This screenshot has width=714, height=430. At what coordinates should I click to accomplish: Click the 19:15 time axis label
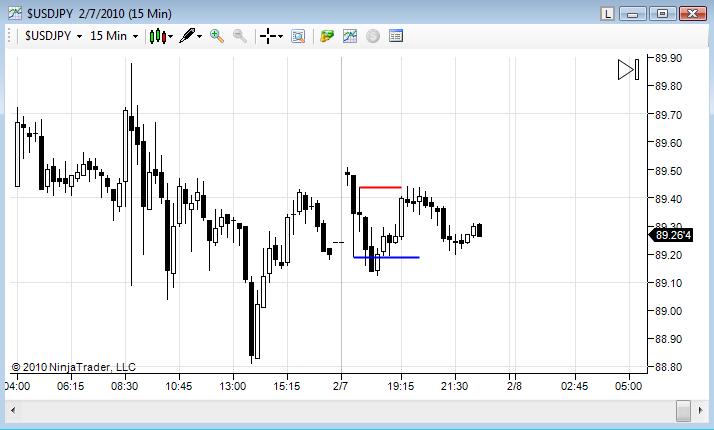(x=401, y=386)
